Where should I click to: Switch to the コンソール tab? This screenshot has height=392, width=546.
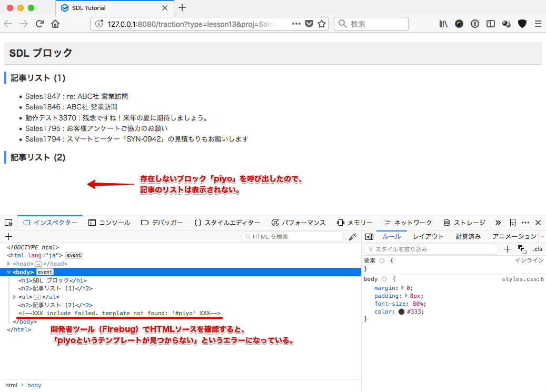[x=110, y=223]
